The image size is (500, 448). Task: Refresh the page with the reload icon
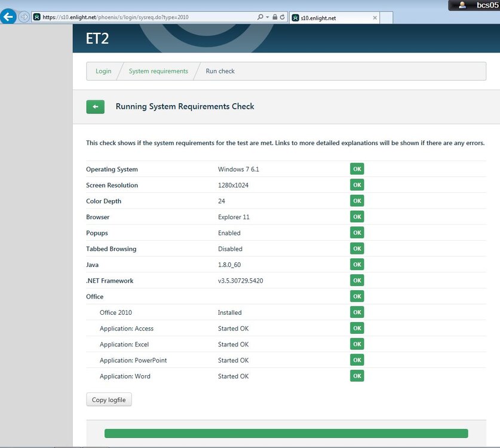pos(283,17)
